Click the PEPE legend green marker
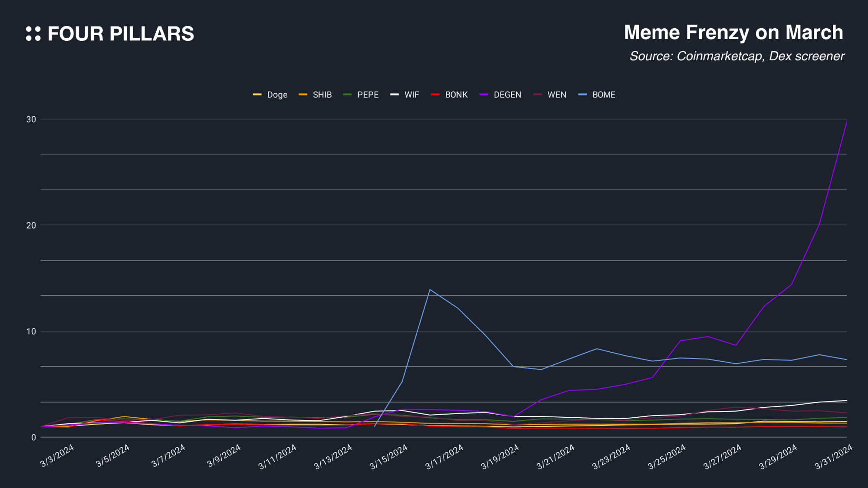The height and width of the screenshot is (488, 868). coord(347,95)
